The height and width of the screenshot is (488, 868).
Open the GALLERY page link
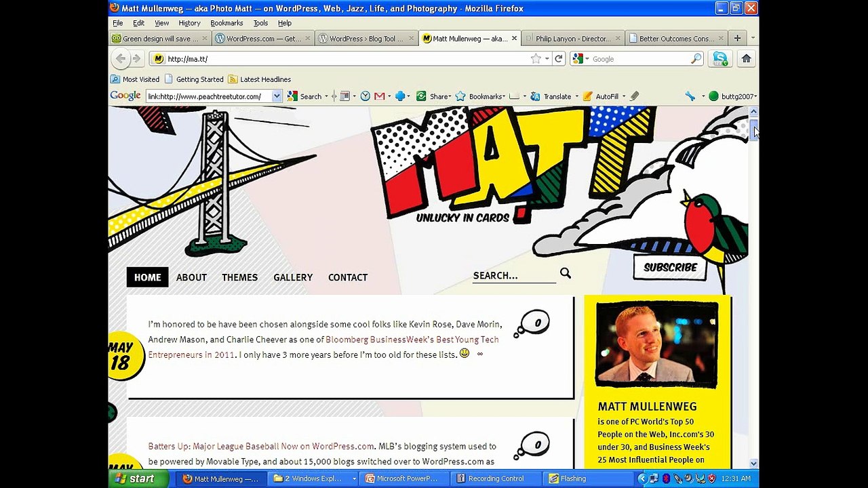(x=293, y=277)
